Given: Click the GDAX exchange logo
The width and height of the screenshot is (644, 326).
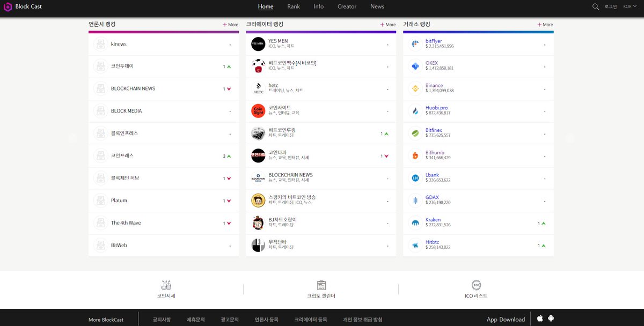Looking at the screenshot, I should tap(415, 201).
